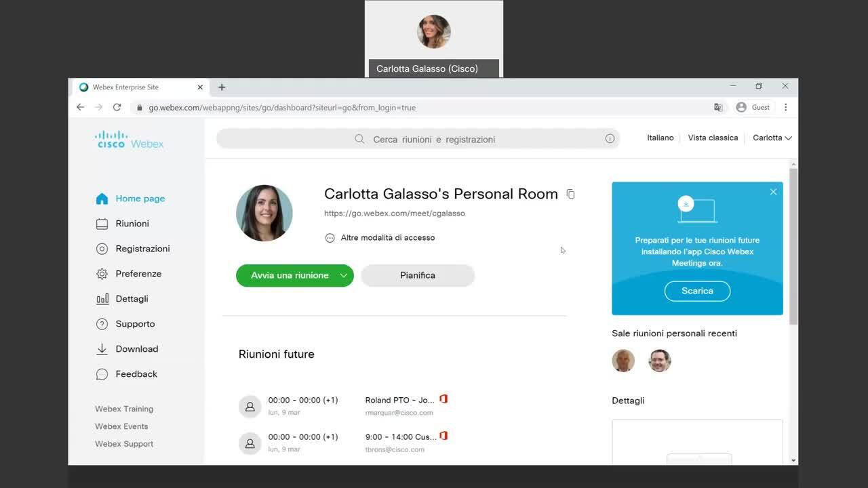Click the search magnifier icon

point(359,139)
